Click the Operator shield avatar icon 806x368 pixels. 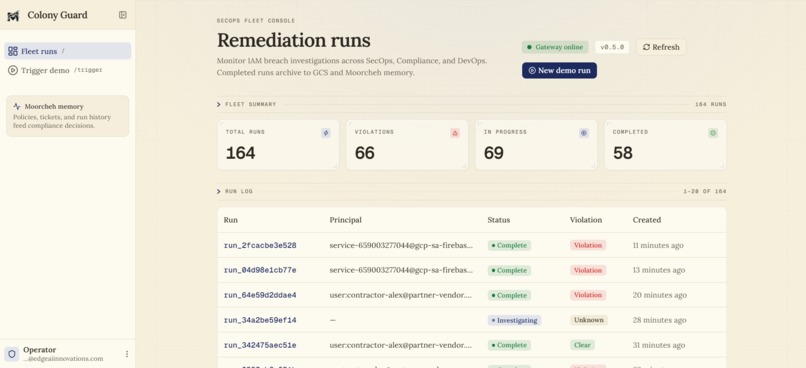point(12,354)
